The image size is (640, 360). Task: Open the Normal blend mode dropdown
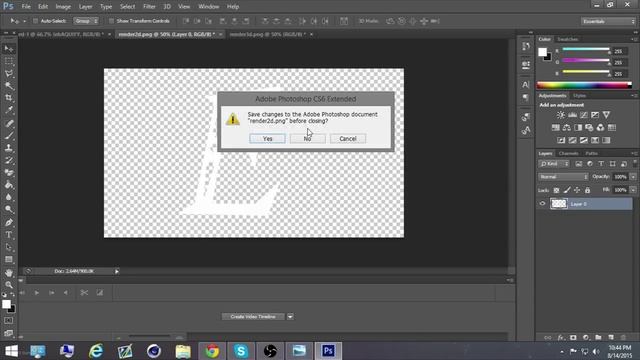click(563, 177)
